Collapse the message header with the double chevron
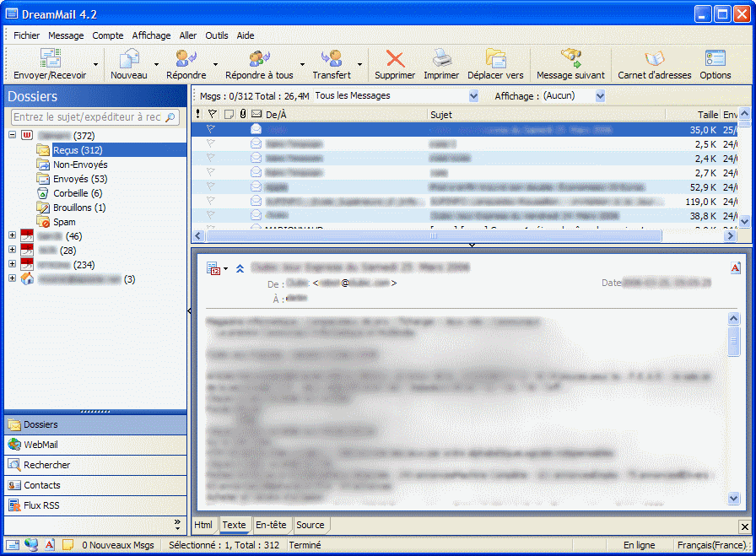Image resolution: width=756 pixels, height=556 pixels. (x=240, y=268)
